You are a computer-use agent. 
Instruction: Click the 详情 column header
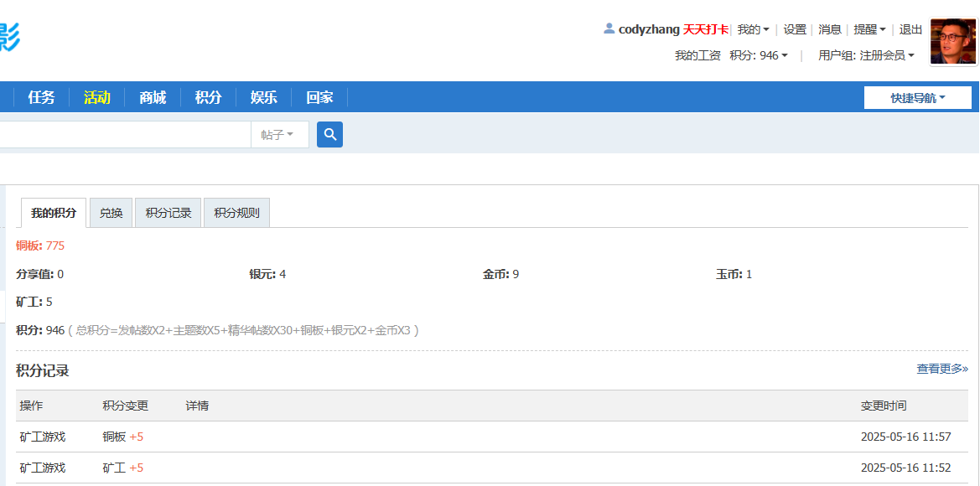(198, 406)
